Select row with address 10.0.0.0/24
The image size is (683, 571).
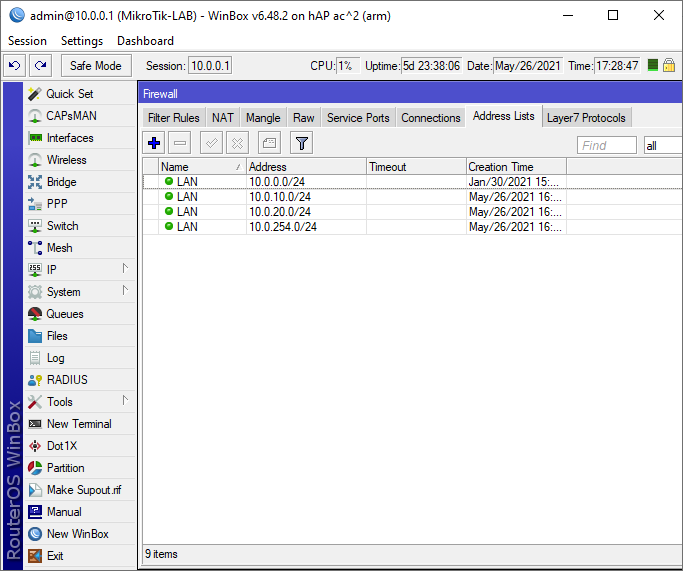(412, 182)
